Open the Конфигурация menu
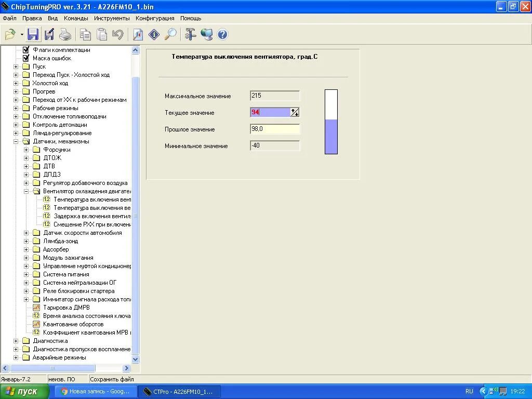Viewport: 532px width, 399px height. click(x=155, y=18)
